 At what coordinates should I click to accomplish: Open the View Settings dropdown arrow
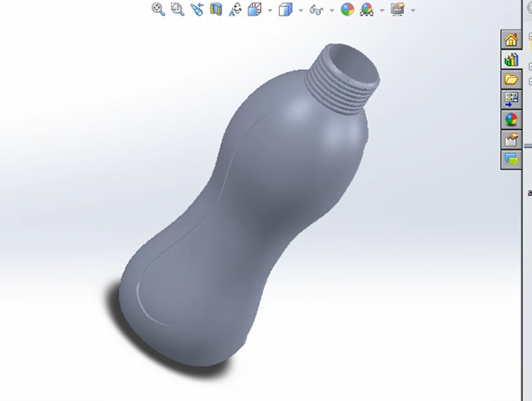[x=412, y=10]
